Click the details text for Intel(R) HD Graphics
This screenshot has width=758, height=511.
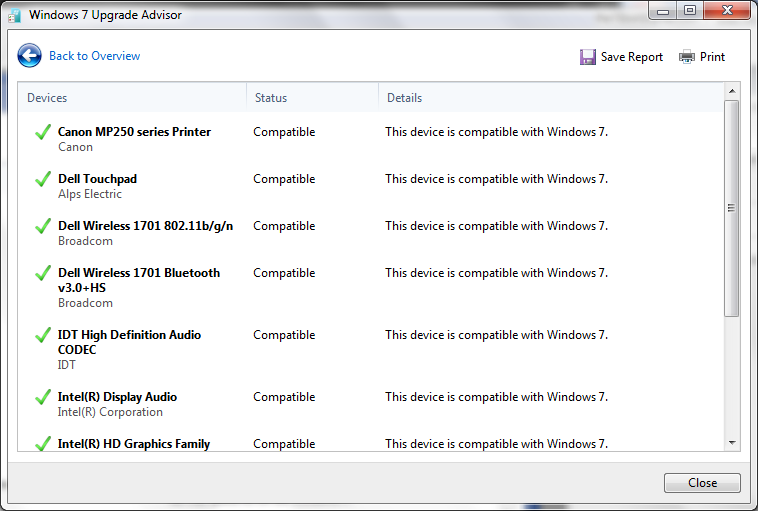pos(496,444)
